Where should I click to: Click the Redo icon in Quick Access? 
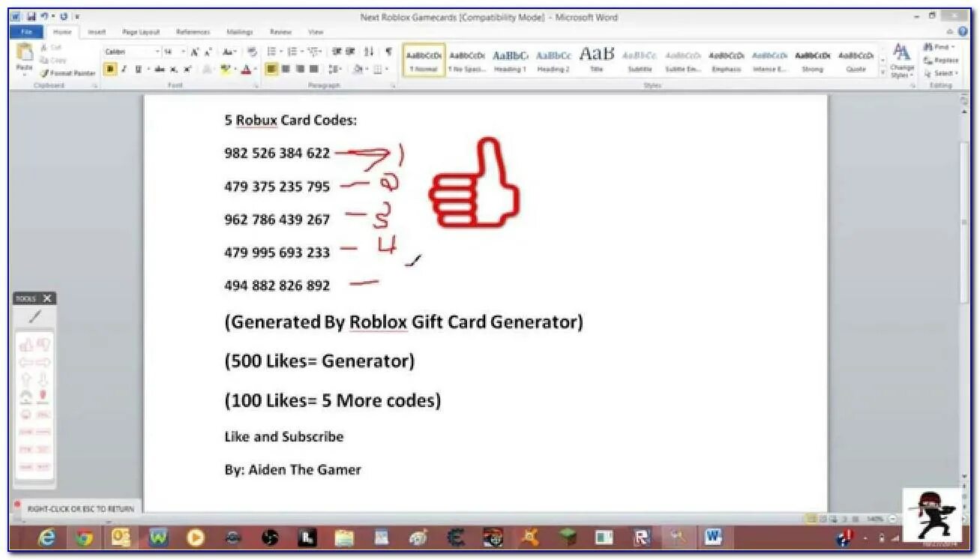click(63, 16)
